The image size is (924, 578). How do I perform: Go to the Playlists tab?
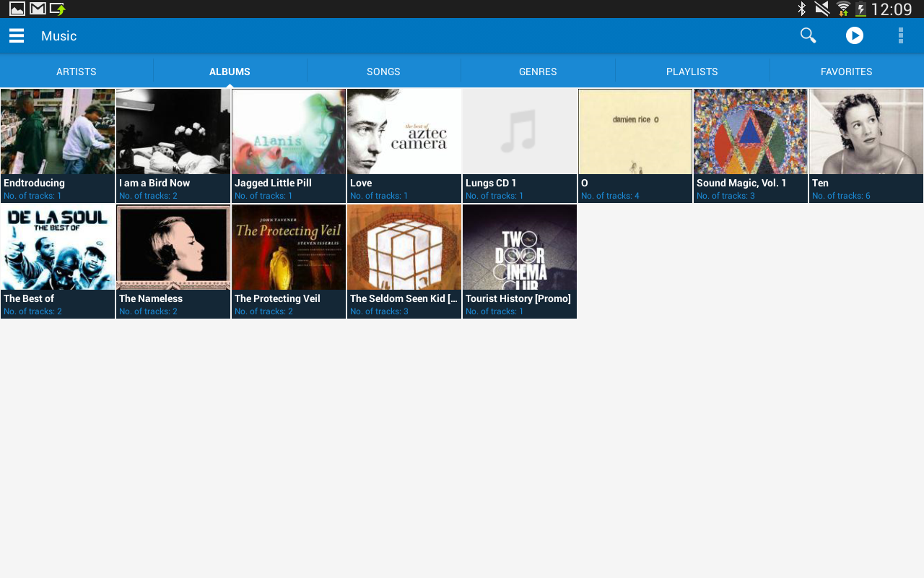coord(692,72)
